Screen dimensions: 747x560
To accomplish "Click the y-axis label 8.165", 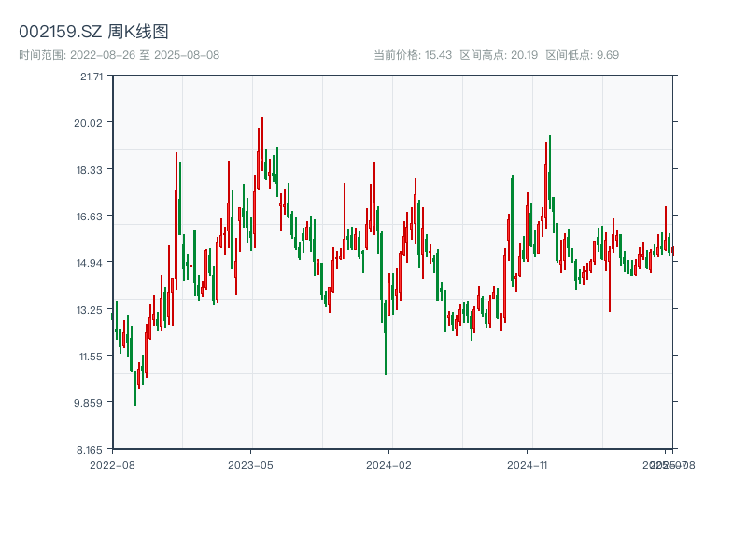I will click(x=89, y=450).
